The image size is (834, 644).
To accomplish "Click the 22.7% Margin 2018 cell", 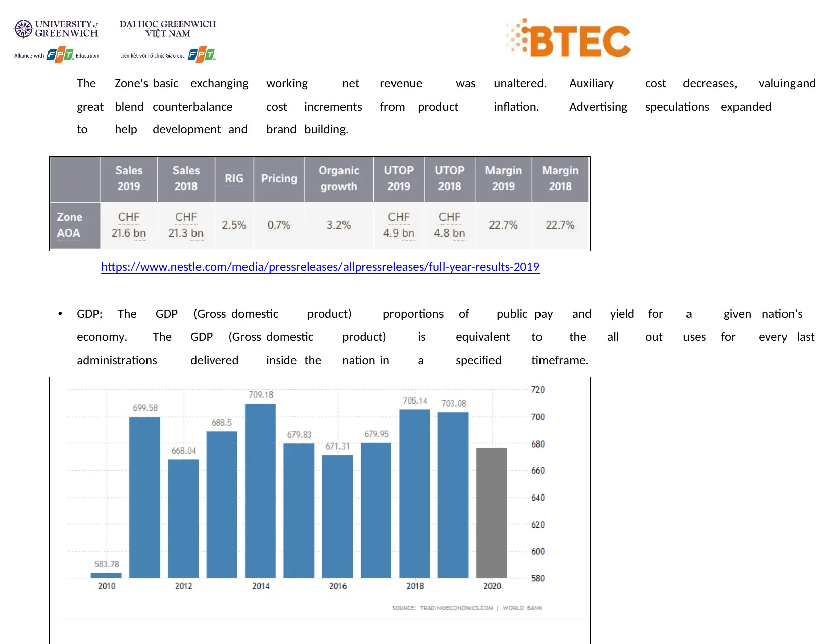I will click(x=560, y=225).
